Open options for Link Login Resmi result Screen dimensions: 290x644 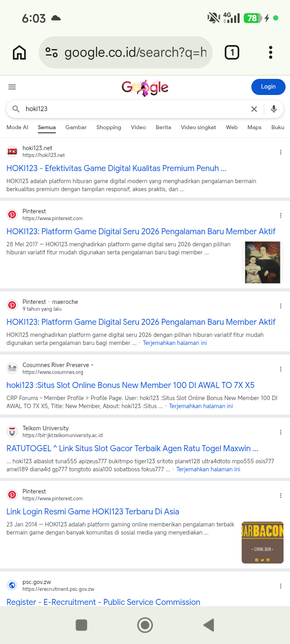(x=281, y=495)
